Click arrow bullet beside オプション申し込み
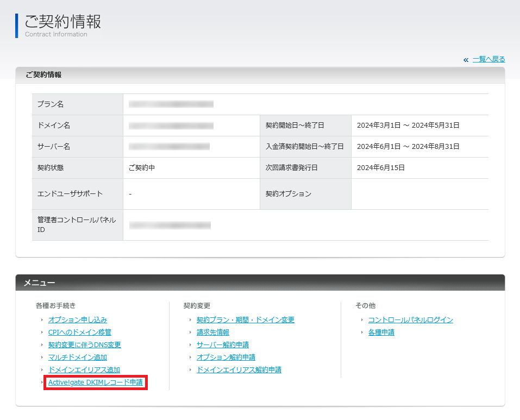Screen dimensions: 520x420 (x=42, y=320)
